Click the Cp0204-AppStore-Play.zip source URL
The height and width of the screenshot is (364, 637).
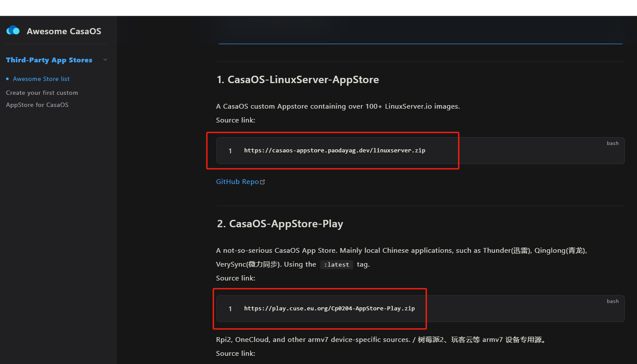(329, 309)
